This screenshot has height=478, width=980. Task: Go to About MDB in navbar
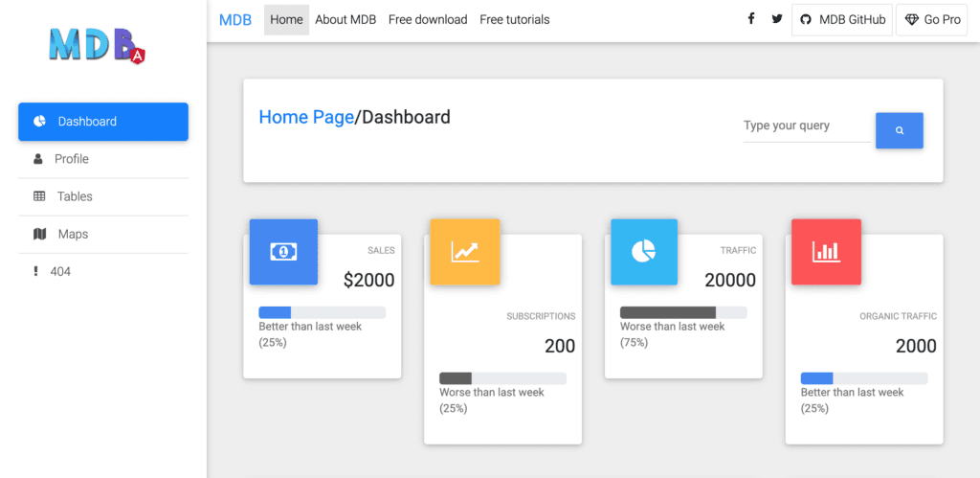[345, 20]
